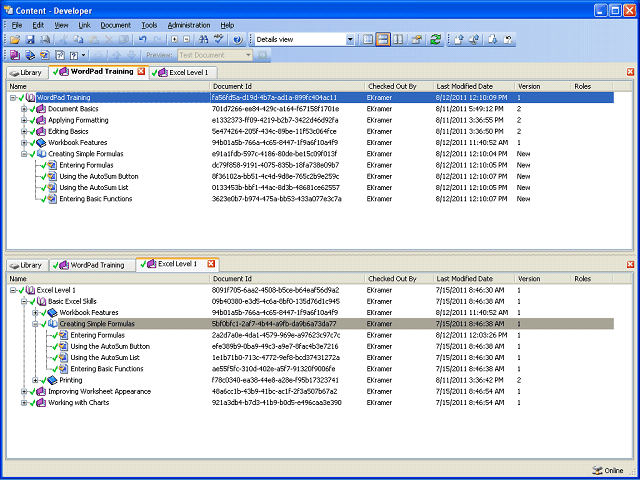Viewport: 640px width, 480px height.
Task: Select Entering Basic Functions in lower pane
Action: [x=107, y=369]
